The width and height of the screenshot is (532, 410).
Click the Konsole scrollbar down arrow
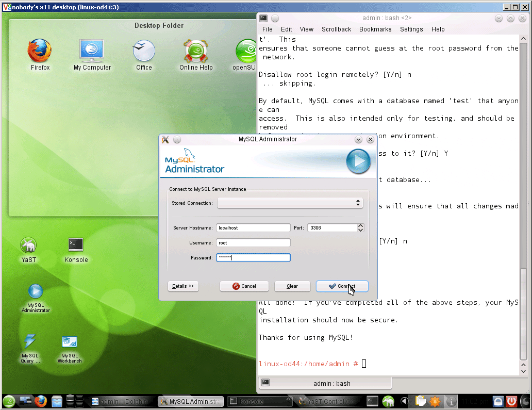(523, 371)
